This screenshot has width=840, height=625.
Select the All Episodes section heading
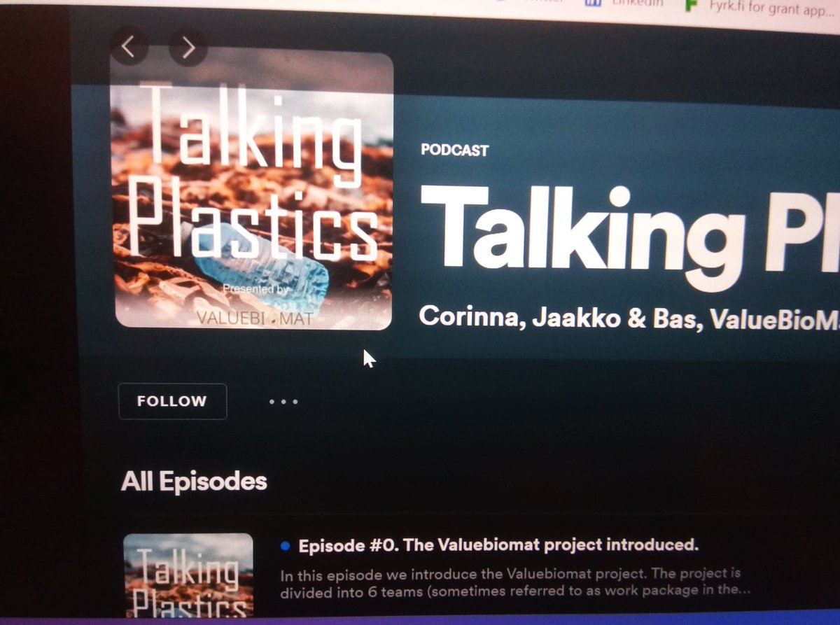coord(194,481)
